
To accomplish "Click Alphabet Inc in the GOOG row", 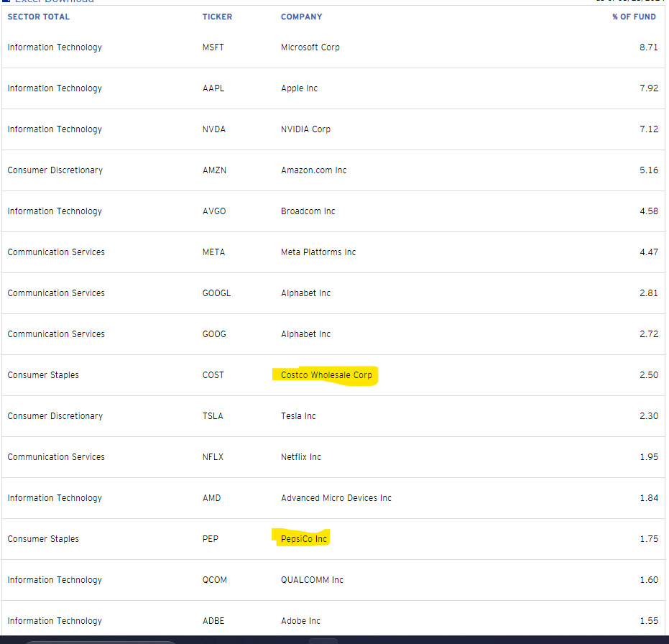I will click(x=305, y=334).
